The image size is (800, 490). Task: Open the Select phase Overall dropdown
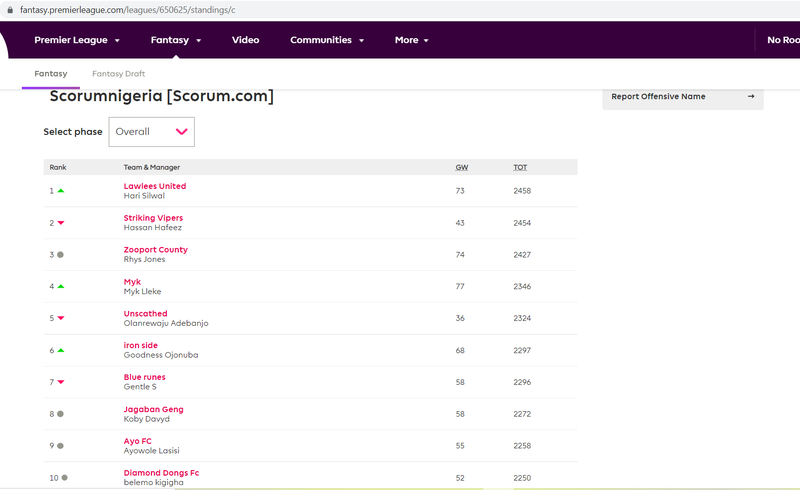pyautogui.click(x=152, y=132)
